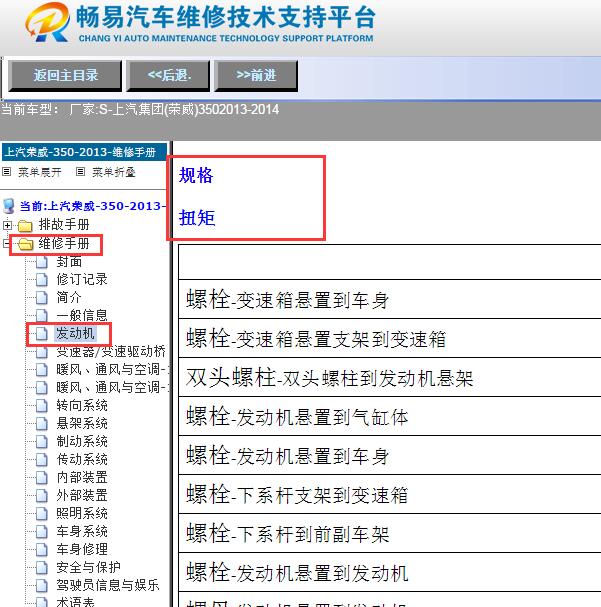
Task: Click the 排故手册 folder icon
Action: coord(25,225)
